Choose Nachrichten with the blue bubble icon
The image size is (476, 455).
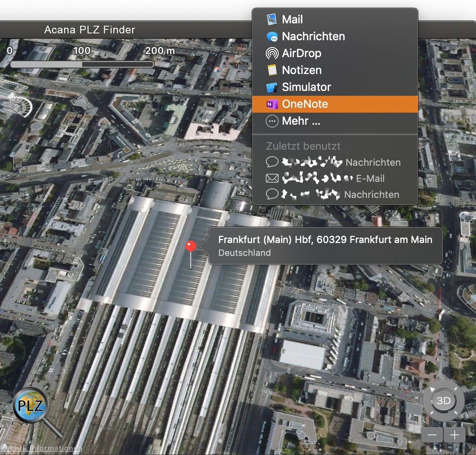point(335,36)
